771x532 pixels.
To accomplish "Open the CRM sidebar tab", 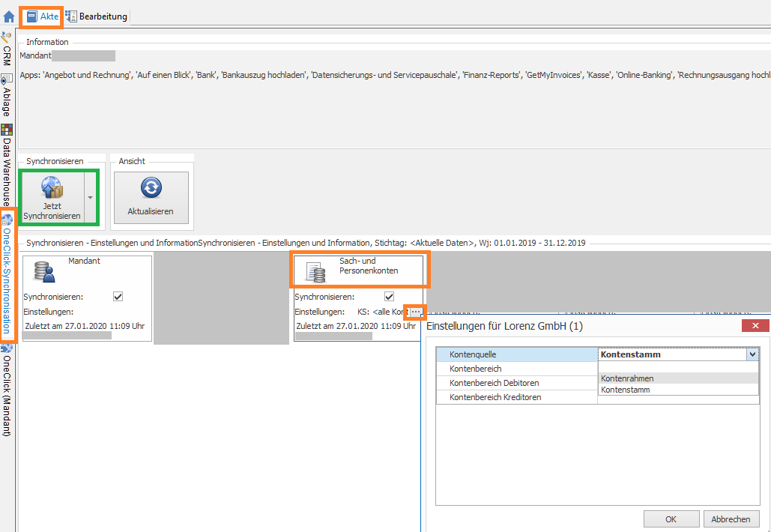I will tap(7, 49).
